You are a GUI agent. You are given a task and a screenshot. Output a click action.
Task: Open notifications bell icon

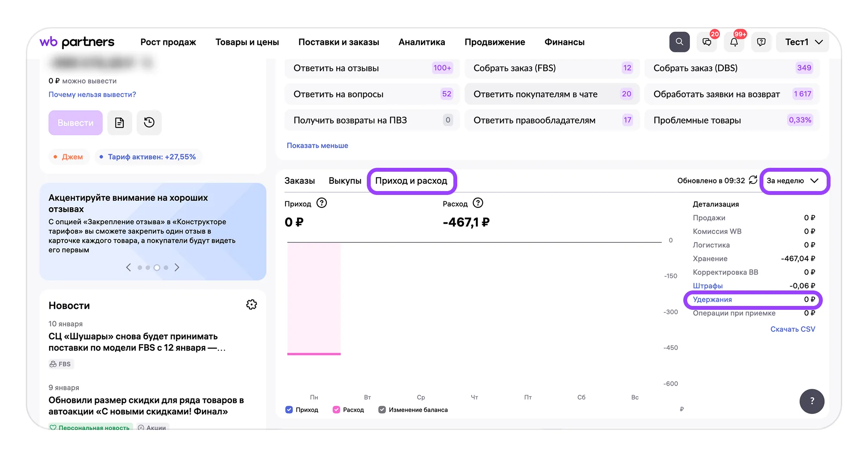[x=734, y=42]
